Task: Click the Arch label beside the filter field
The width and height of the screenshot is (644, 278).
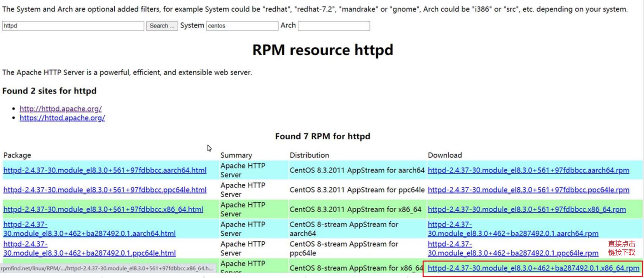Action: tap(288, 25)
